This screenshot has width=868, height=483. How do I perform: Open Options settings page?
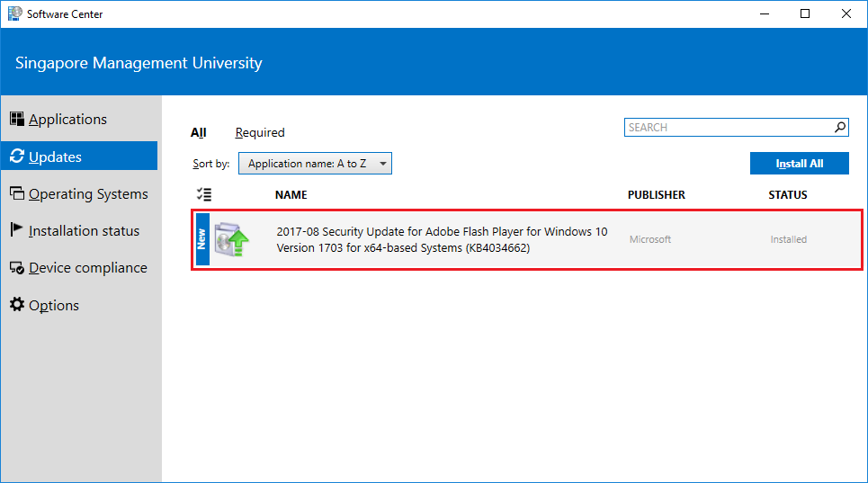54,306
